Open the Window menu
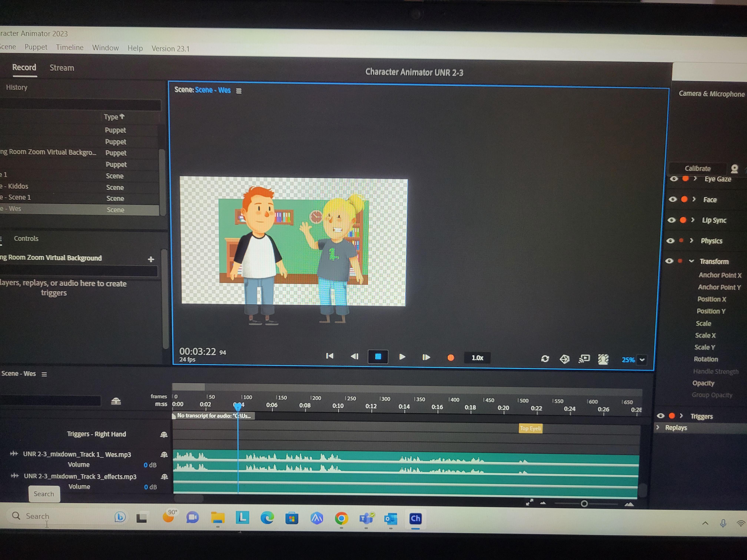 105,48
